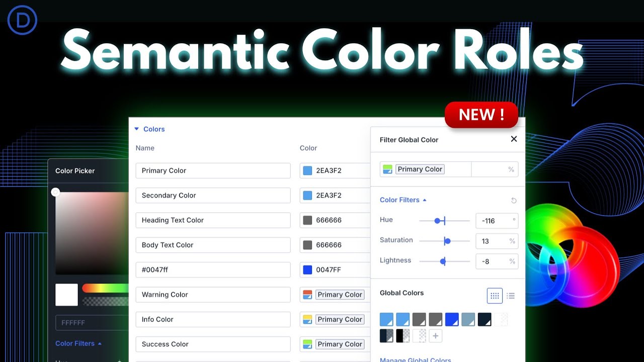
Task: Click the FFFFFF hex field in Color Picker
Action: [x=92, y=323]
